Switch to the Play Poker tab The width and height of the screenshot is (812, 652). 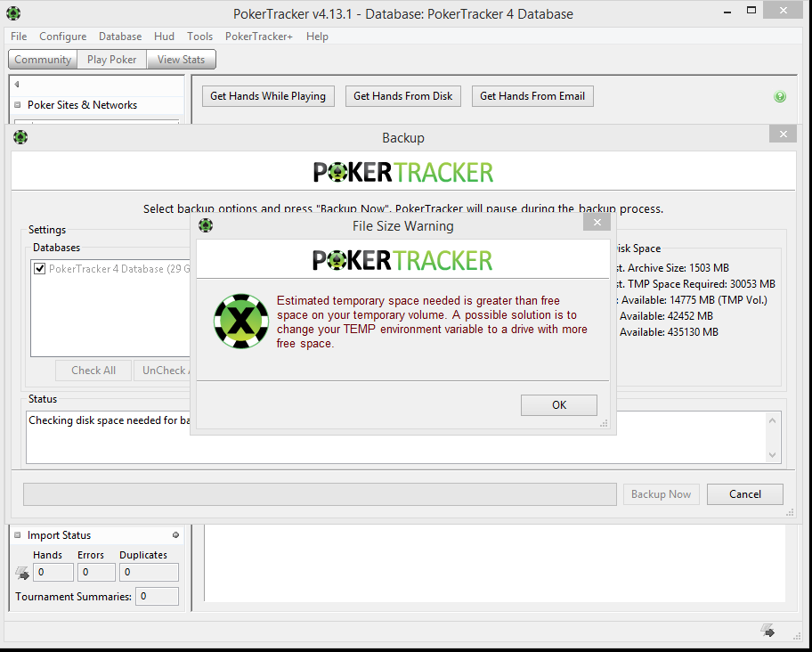click(112, 60)
